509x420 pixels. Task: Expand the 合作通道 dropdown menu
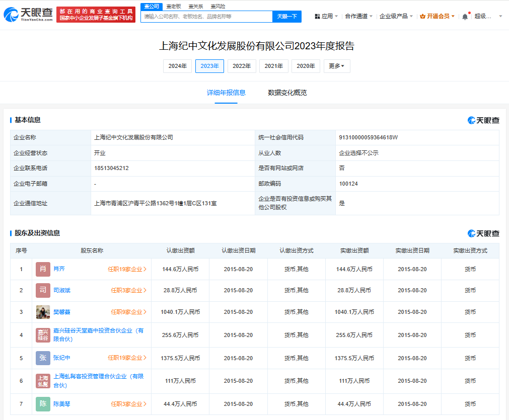click(358, 16)
